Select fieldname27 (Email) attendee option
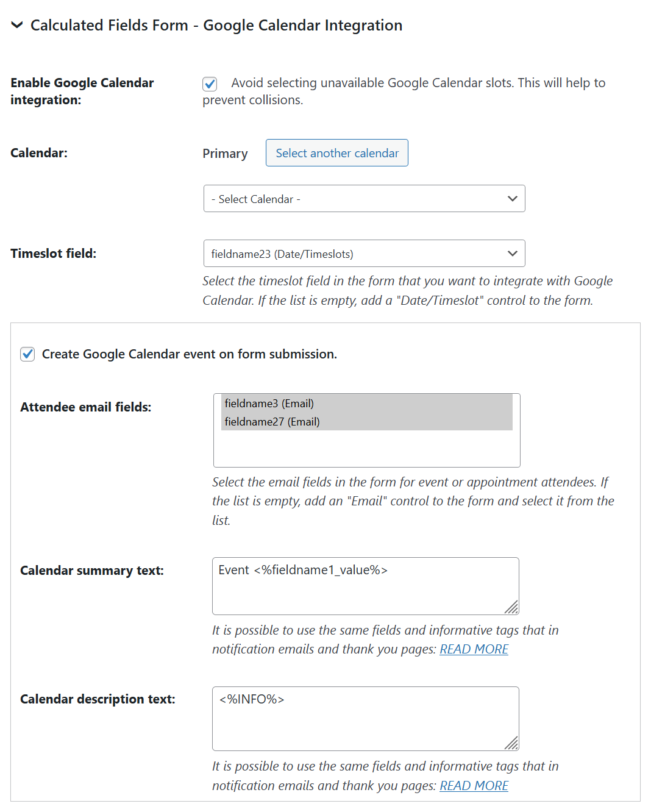 (272, 422)
